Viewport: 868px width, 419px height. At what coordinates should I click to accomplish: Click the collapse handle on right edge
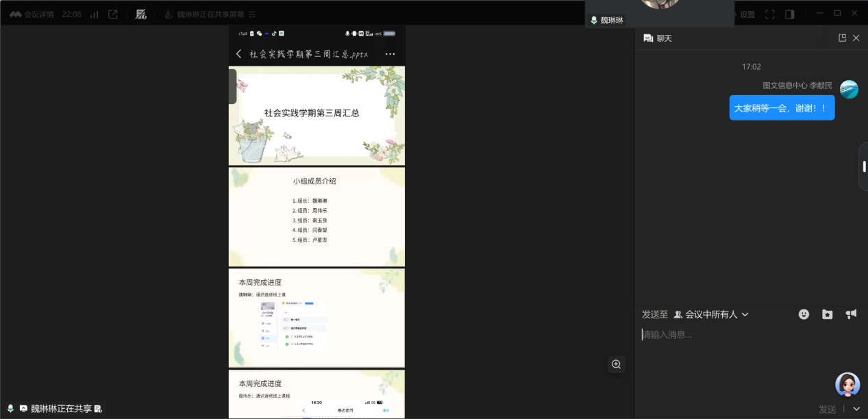(864, 166)
